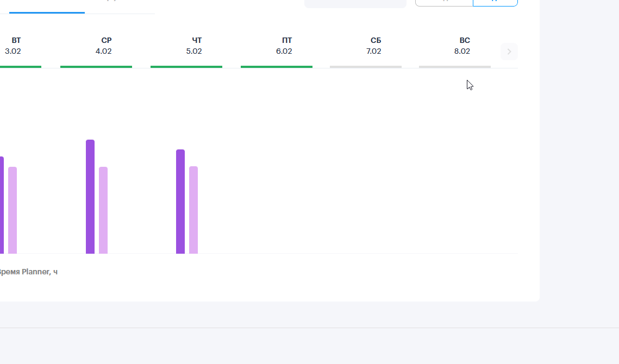Click the green progress line under СР 4.02
The height and width of the screenshot is (364, 619).
tap(96, 67)
